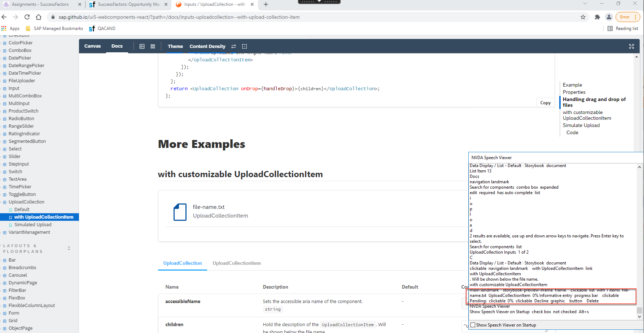Open the Reading list panel icon
This screenshot has height=333, width=644.
pyautogui.click(x=610, y=28)
